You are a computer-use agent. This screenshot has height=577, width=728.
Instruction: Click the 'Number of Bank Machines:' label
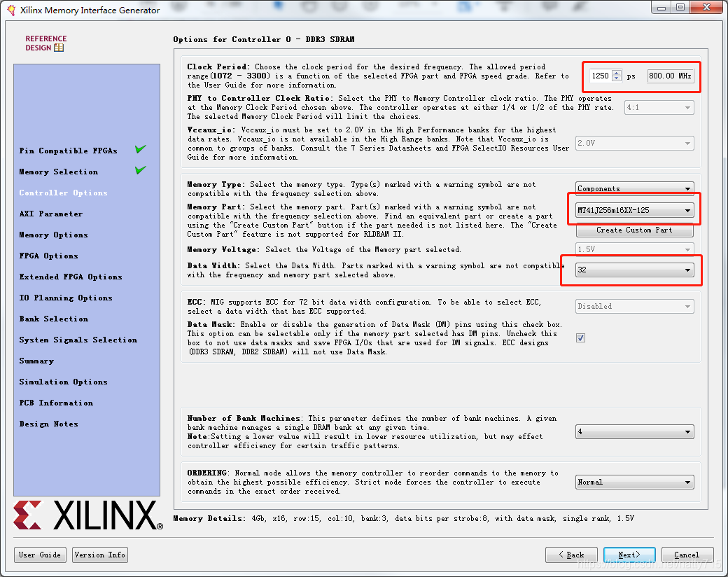pos(245,418)
